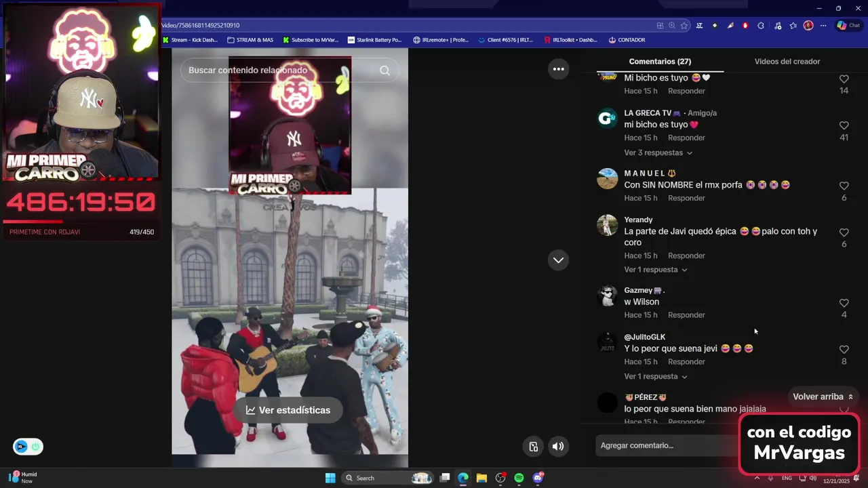The image size is (868, 488).
Task: Click ENG language indicator in tray
Action: tap(787, 478)
